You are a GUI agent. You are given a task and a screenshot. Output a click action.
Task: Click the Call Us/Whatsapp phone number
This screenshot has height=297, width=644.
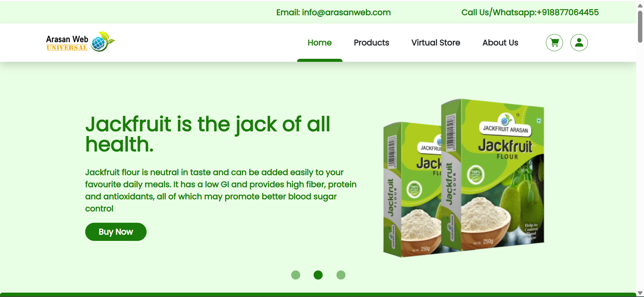(x=530, y=12)
